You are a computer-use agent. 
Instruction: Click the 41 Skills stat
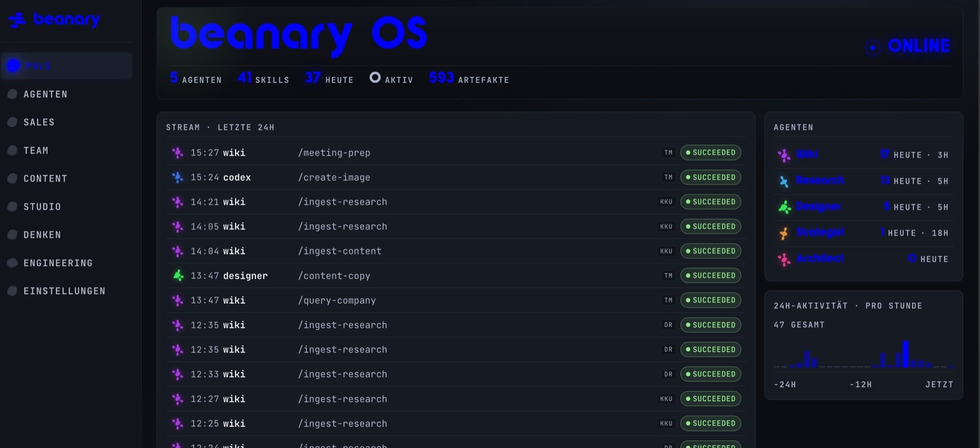pyautogui.click(x=263, y=78)
